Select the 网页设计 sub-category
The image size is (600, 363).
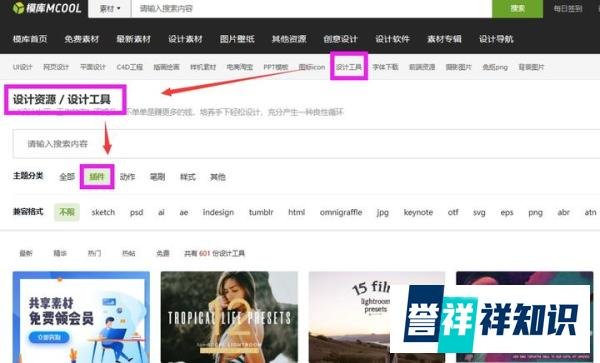(56, 67)
